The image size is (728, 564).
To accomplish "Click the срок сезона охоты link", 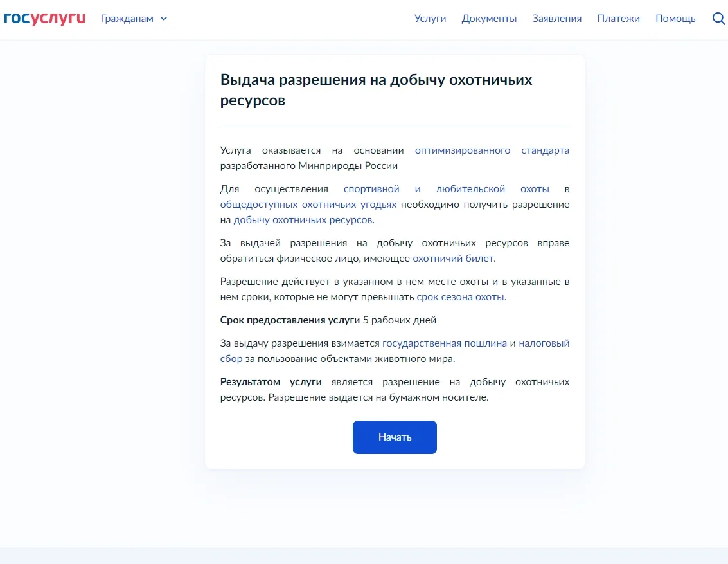I will click(460, 297).
